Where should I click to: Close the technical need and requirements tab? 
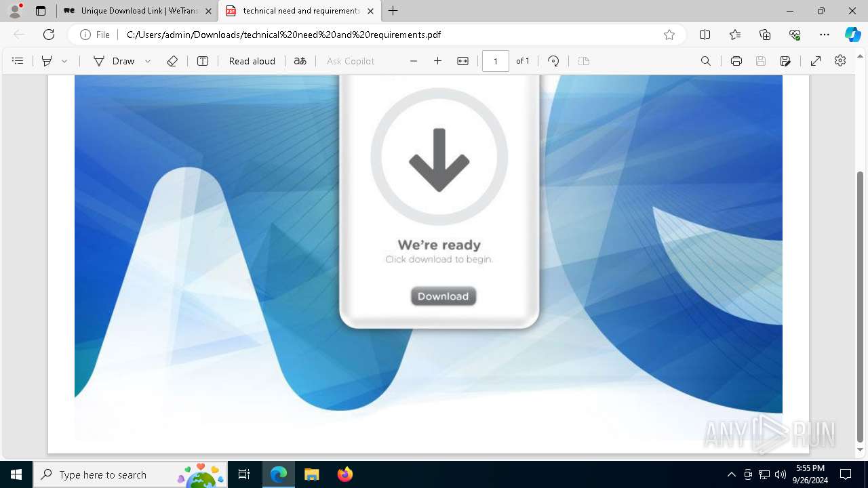coord(370,11)
